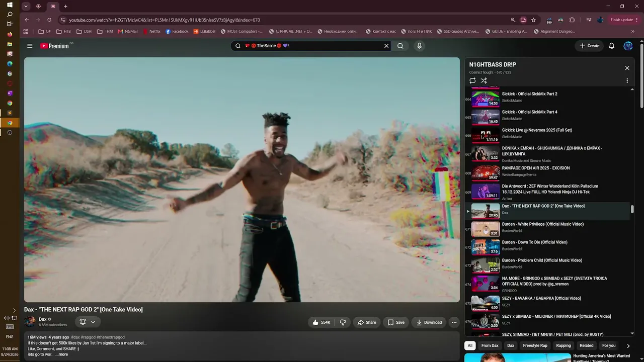Screen dimensions: 644x362
Task: Click Finish update button
Action: [623, 20]
